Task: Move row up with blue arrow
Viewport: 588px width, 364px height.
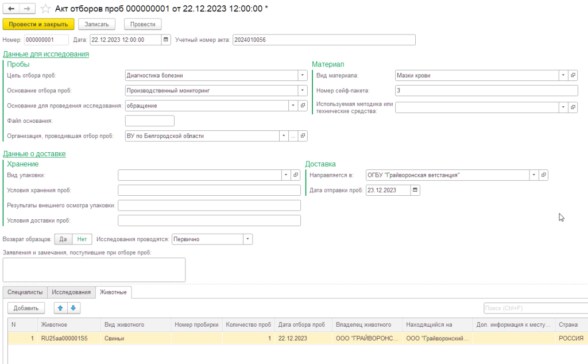Action: tap(60, 308)
